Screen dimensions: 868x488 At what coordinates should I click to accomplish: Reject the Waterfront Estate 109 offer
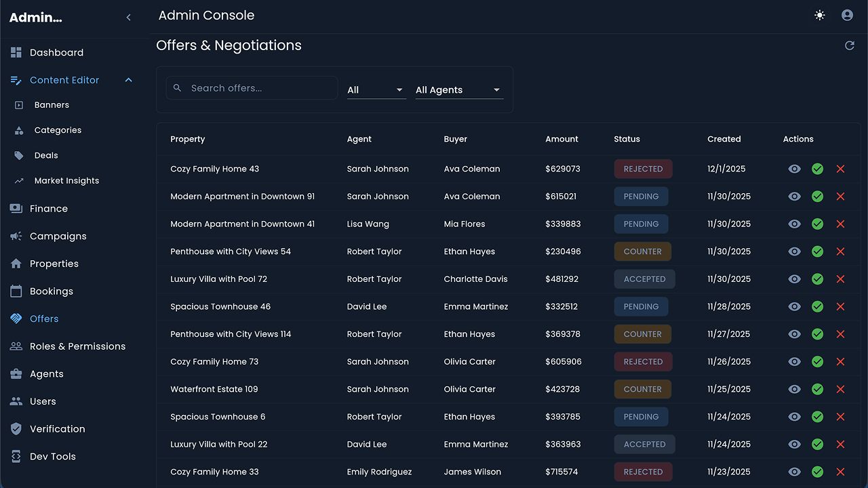[840, 389]
